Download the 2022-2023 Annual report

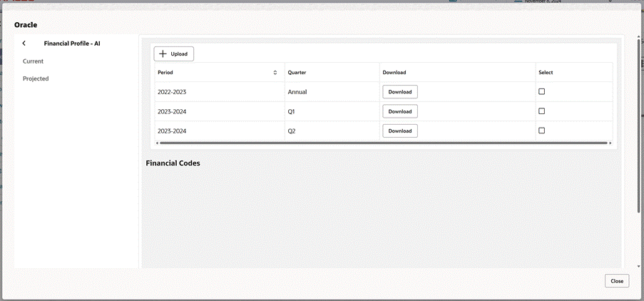400,92
